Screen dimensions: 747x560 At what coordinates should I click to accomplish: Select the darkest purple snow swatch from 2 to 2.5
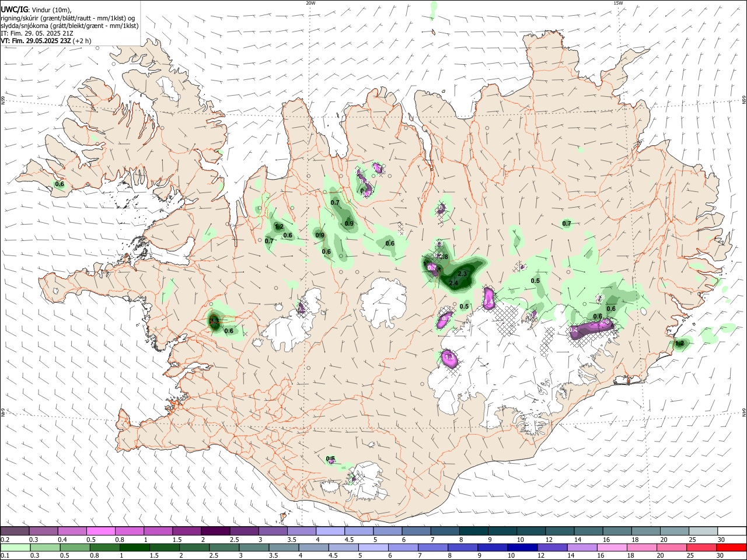215,531
